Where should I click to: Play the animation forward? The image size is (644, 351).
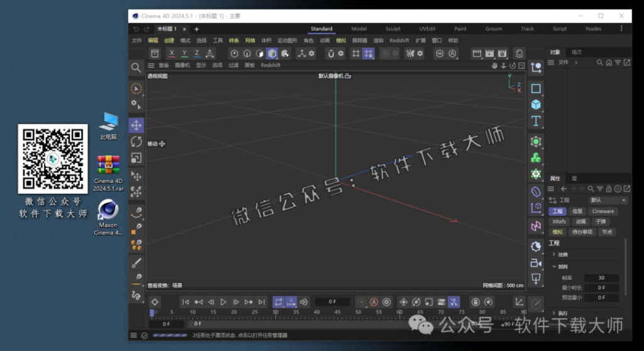(223, 302)
